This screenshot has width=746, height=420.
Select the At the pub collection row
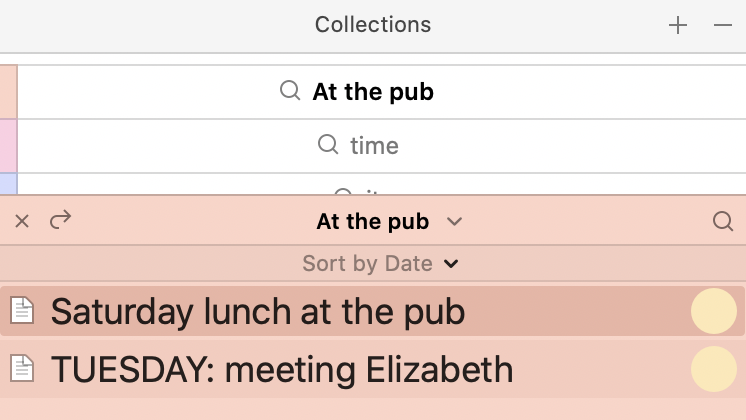click(382, 92)
